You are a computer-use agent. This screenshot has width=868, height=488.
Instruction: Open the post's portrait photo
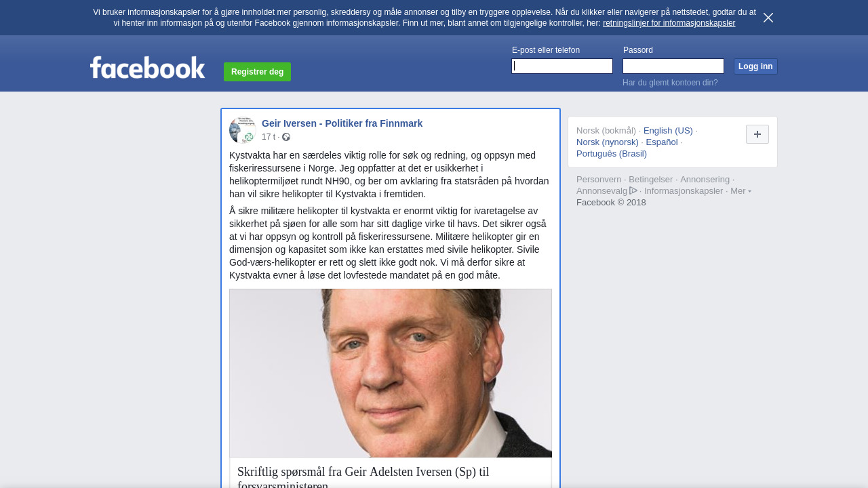coord(391,373)
